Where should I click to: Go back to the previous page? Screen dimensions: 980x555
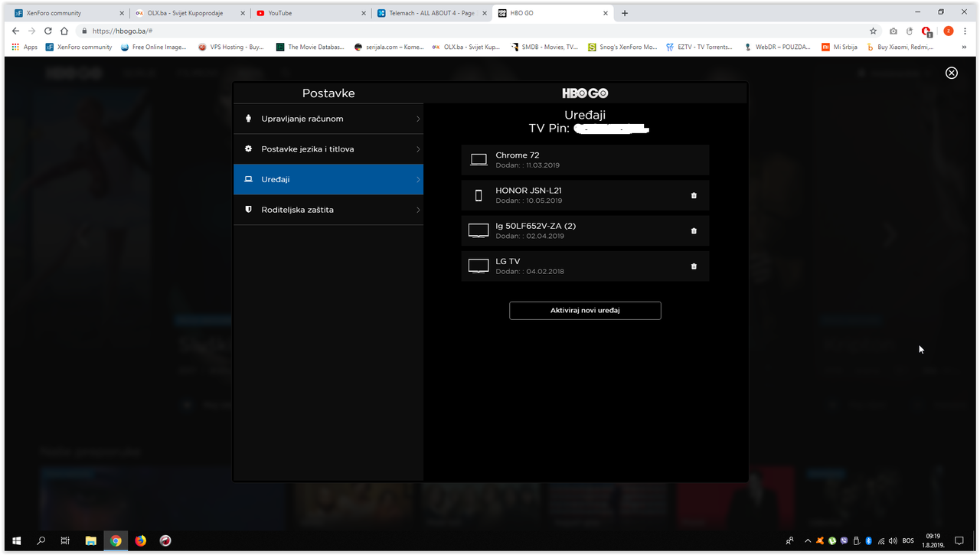tap(15, 31)
